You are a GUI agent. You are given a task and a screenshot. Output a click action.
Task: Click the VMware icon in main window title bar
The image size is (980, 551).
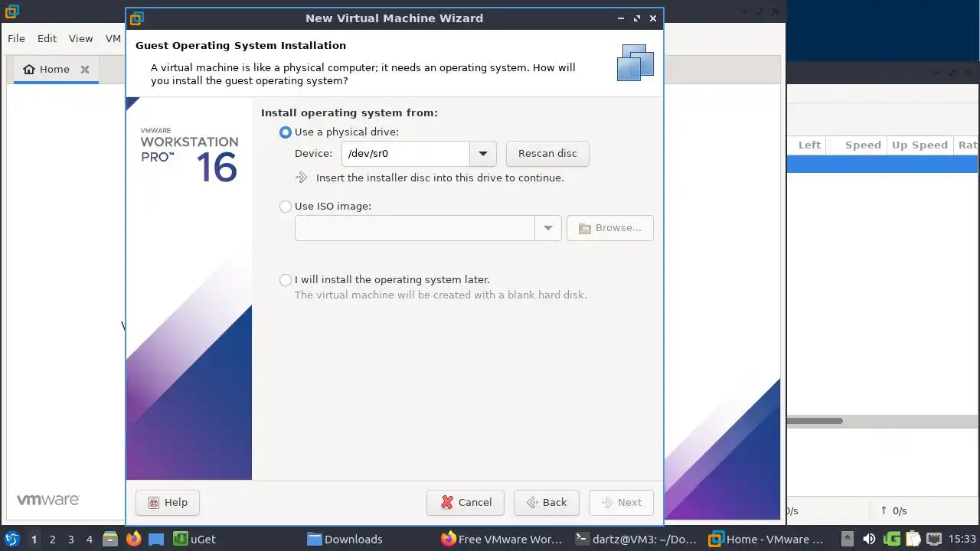(x=11, y=11)
